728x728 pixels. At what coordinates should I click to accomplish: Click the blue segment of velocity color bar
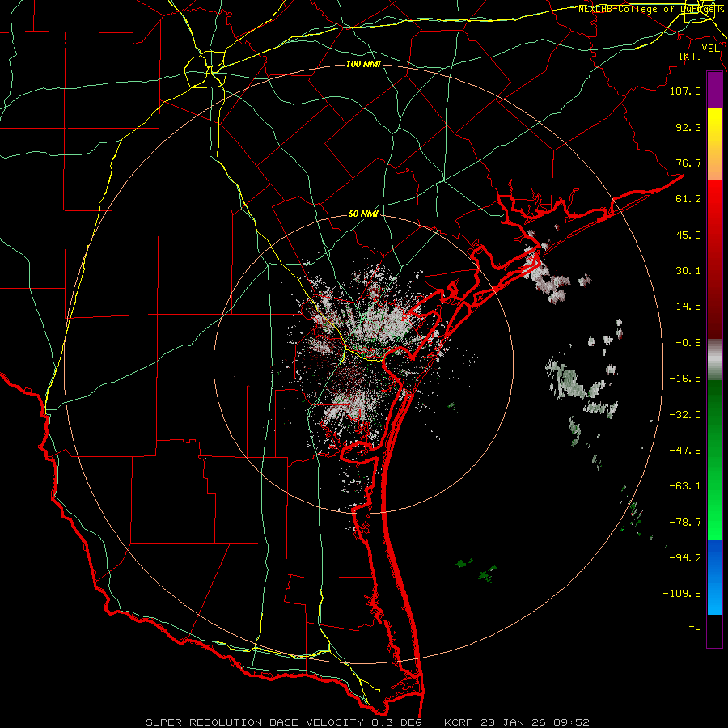(714, 577)
